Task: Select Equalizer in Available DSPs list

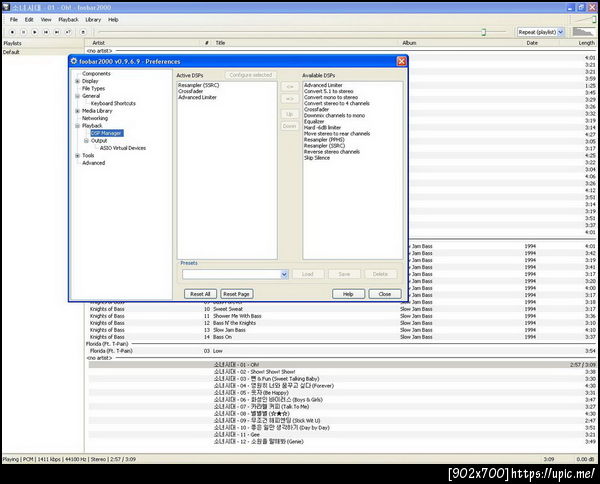Action: click(314, 122)
